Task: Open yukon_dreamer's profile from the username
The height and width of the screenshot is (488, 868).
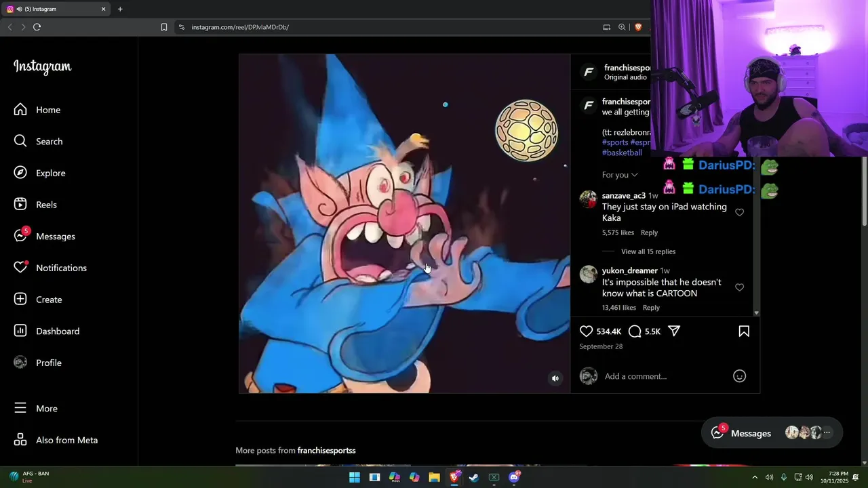Action: coord(630,270)
